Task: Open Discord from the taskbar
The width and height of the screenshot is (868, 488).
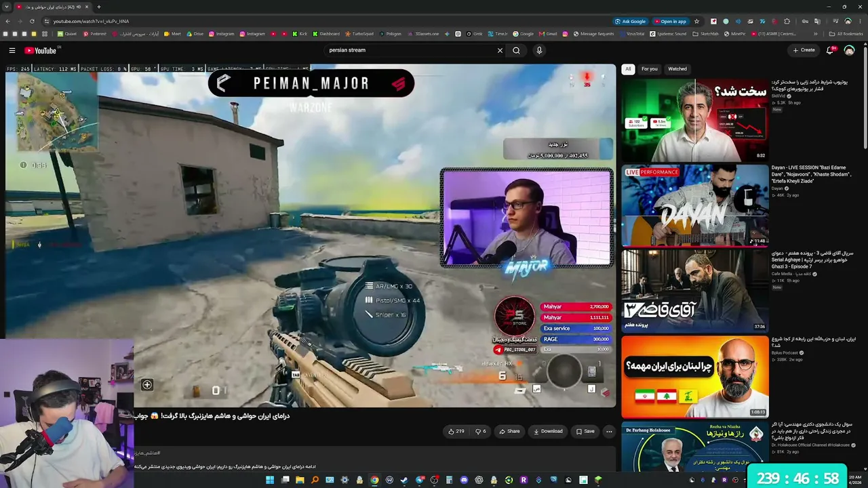Action: pos(464,480)
